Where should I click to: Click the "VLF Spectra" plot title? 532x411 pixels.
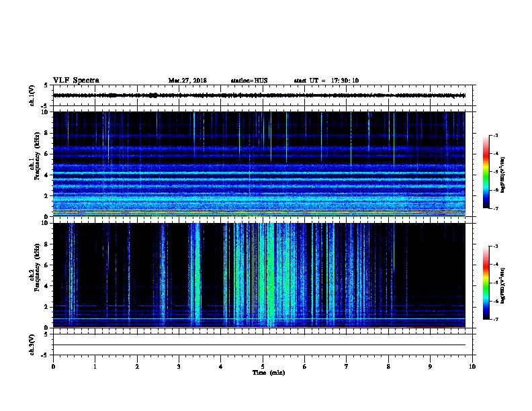coord(76,81)
